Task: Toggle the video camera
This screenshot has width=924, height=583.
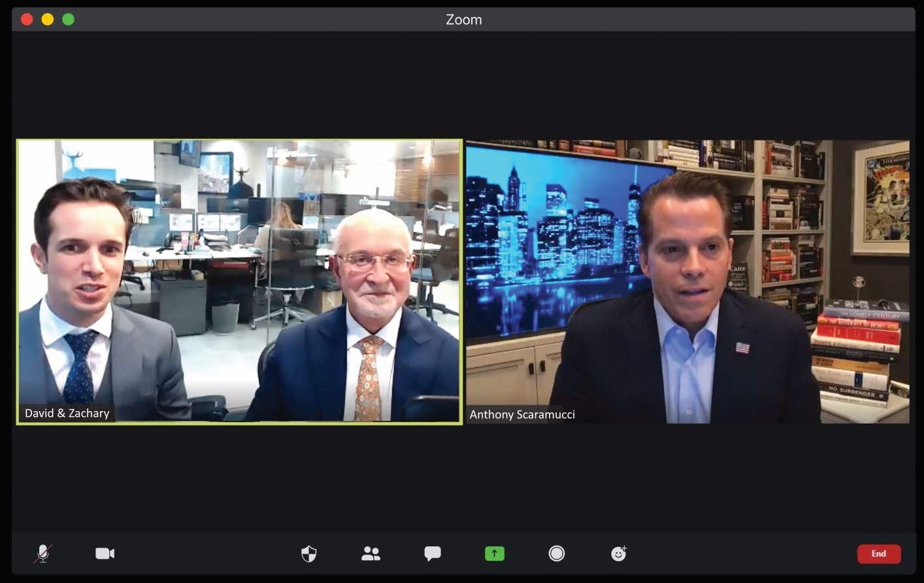Action: point(105,554)
